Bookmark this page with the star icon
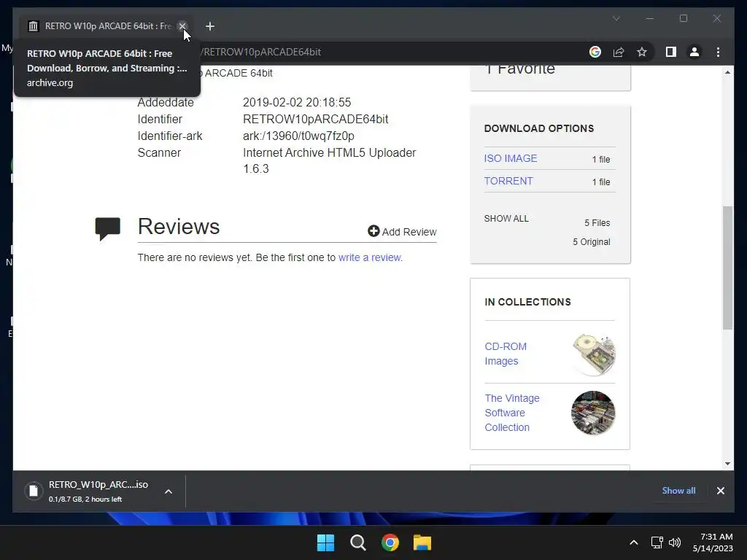Viewport: 747px width, 560px height. point(642,52)
